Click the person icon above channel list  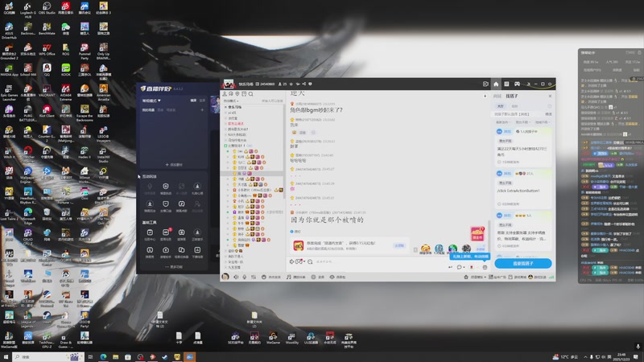pyautogui.click(x=225, y=94)
